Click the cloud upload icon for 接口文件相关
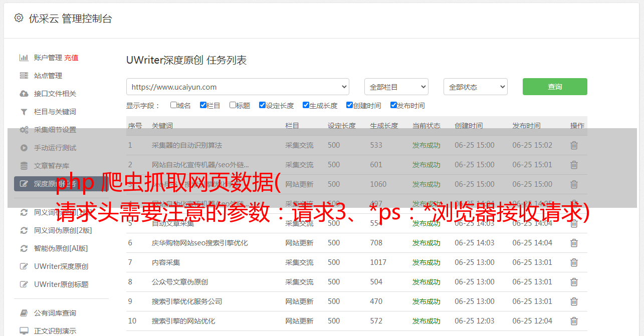Image resolution: width=644 pixels, height=336 pixels. tap(24, 94)
